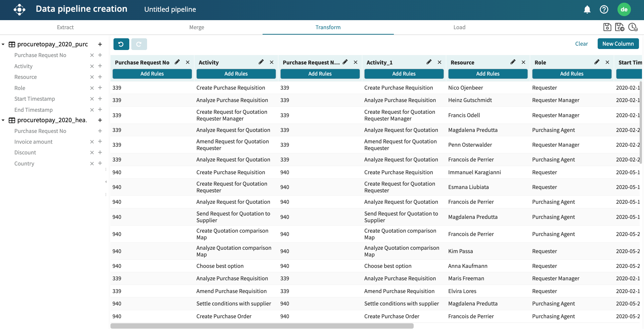Click the undo arrow button
644x332 pixels.
coord(121,44)
